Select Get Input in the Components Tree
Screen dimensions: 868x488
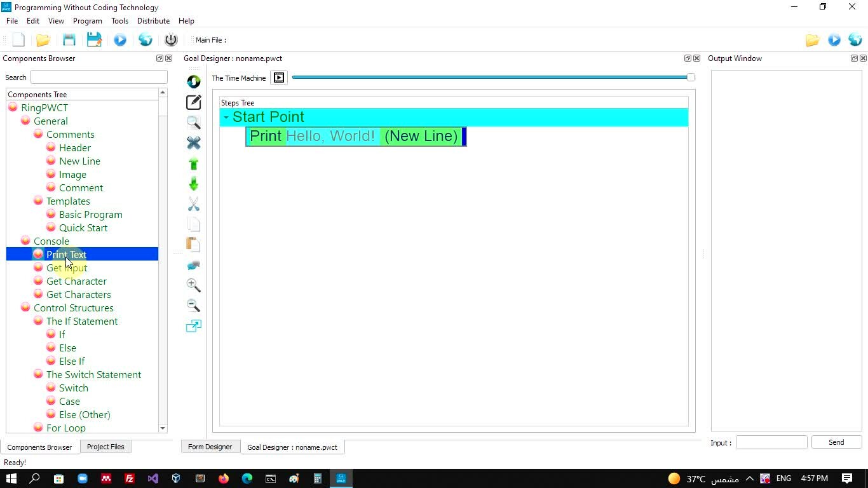point(67,268)
